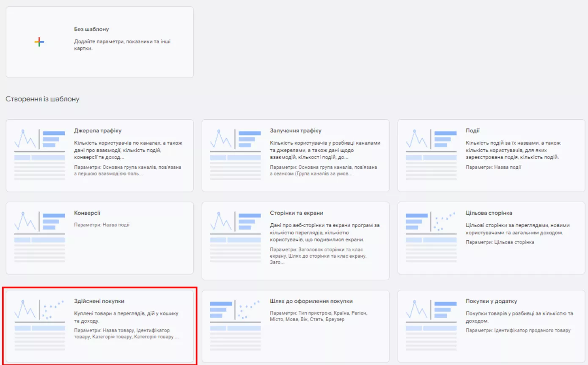The width and height of the screenshot is (588, 365).
Task: Open the Цільова сторінка template title
Action: pos(489,213)
